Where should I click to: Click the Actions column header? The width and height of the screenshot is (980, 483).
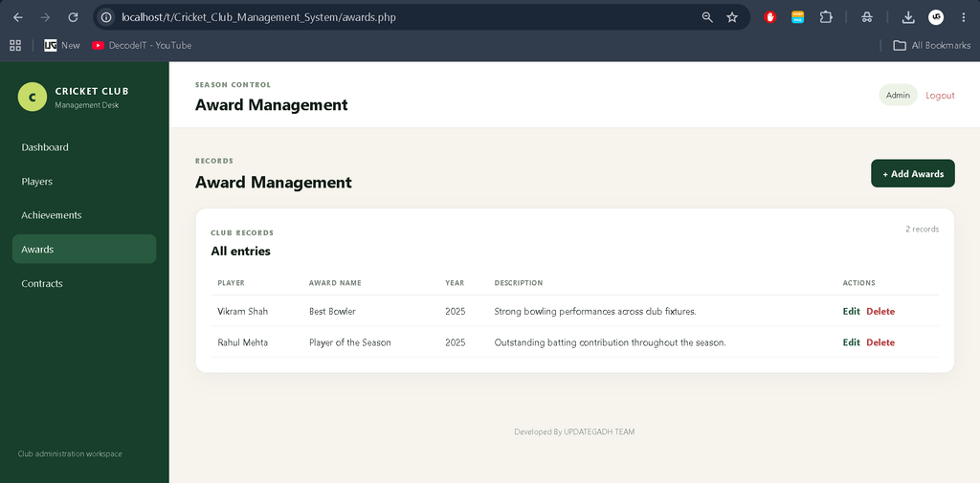coord(858,283)
